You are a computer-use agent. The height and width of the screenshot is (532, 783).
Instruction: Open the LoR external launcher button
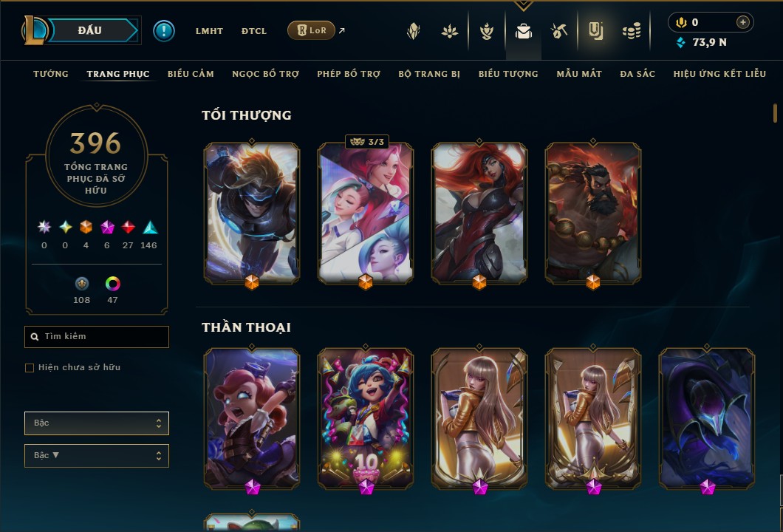[x=311, y=30]
